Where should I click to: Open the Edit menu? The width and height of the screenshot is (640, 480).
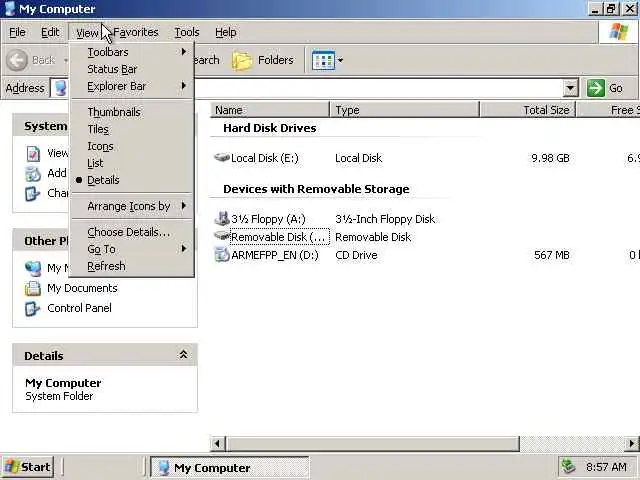(x=50, y=32)
